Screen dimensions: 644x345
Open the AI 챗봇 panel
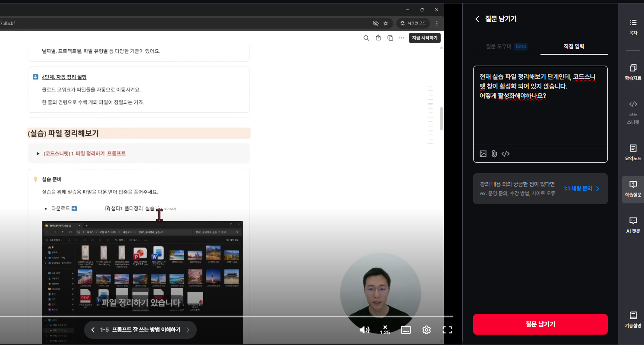[x=633, y=225]
